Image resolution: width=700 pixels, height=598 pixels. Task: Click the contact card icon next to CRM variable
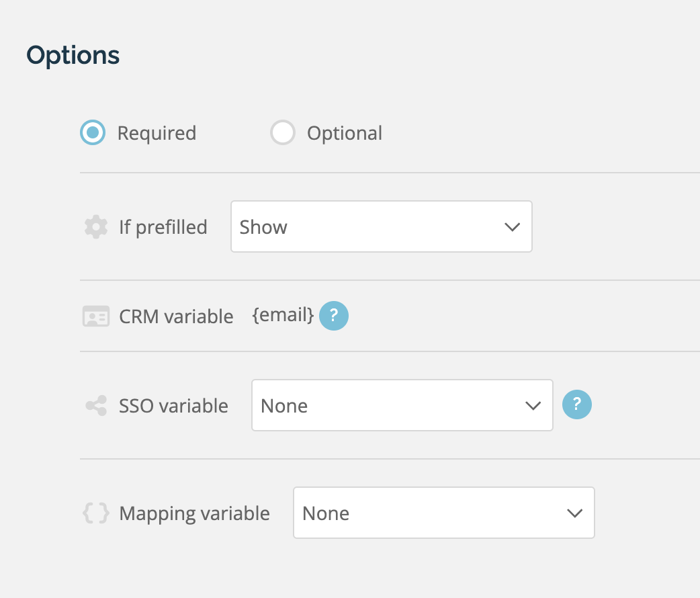[95, 316]
